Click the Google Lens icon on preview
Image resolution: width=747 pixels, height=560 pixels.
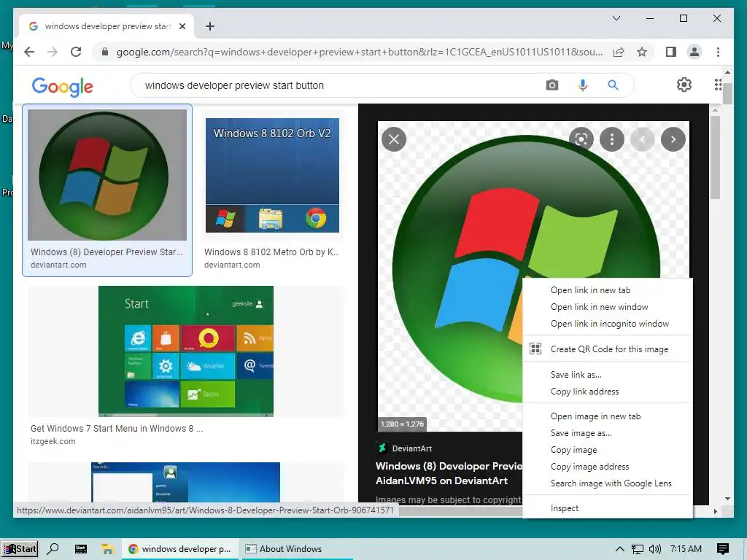coord(581,139)
